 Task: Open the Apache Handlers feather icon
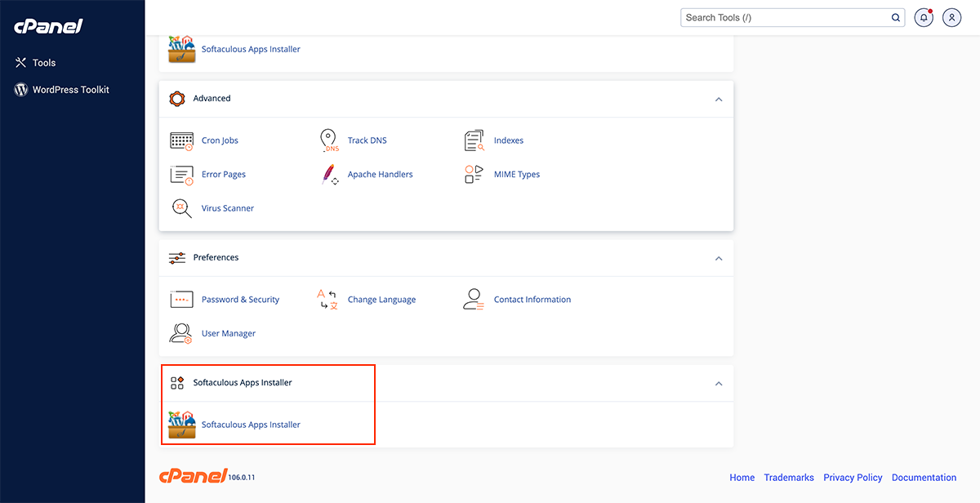coord(329,175)
